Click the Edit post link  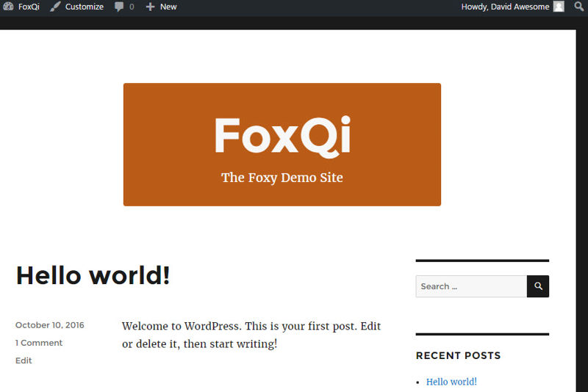(x=24, y=360)
